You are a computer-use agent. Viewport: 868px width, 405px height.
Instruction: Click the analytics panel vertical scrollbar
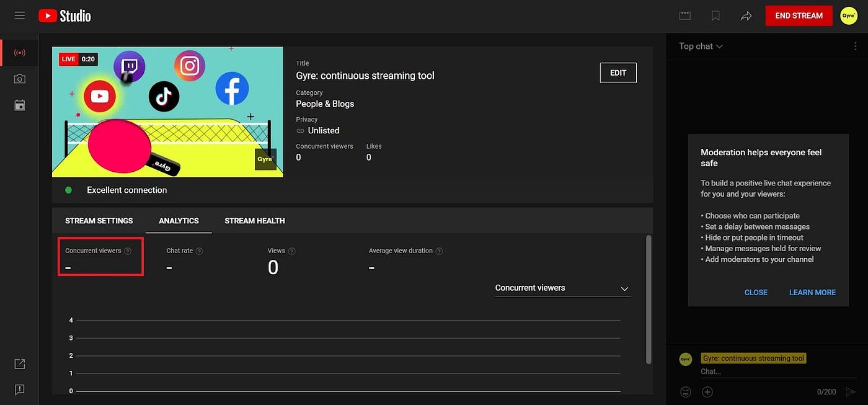649,299
